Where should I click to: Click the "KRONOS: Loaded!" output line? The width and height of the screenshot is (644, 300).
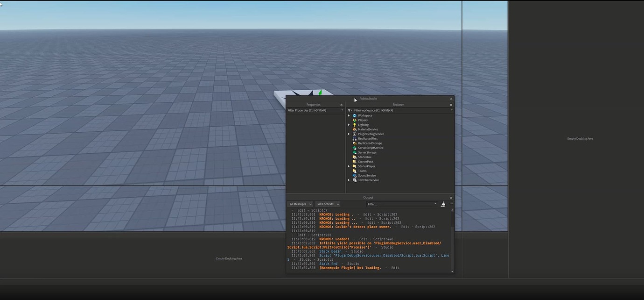334,239
